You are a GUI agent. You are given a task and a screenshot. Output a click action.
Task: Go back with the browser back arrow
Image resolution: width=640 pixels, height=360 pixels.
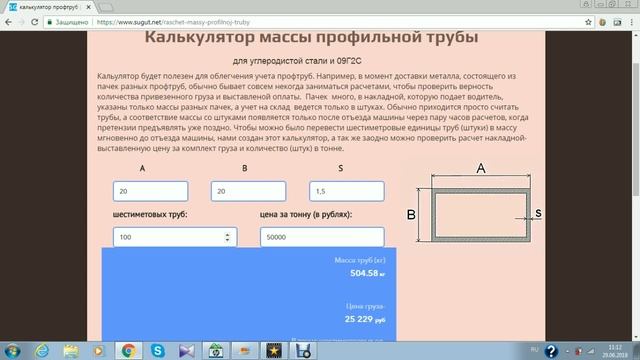click(8, 22)
